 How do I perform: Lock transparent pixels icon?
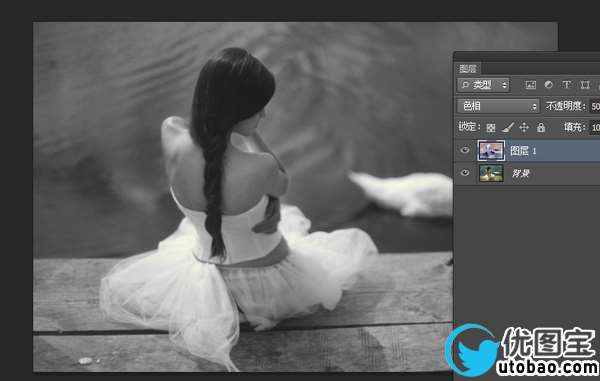[491, 128]
